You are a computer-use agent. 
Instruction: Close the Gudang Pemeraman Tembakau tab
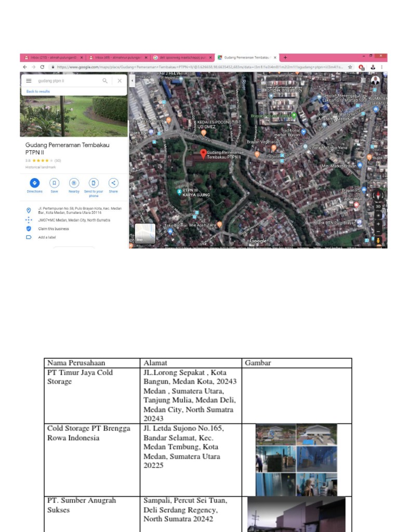click(x=275, y=58)
